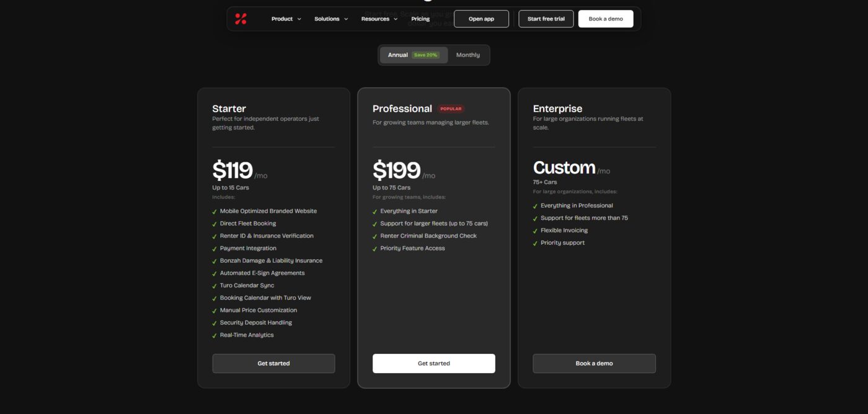Click Start free trial button
Screen dimensions: 868x414
click(546, 19)
